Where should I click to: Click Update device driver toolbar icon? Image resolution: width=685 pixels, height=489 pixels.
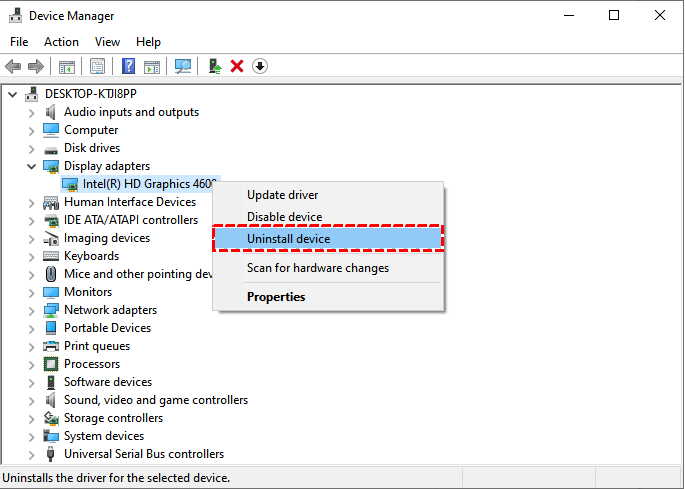pyautogui.click(x=214, y=66)
